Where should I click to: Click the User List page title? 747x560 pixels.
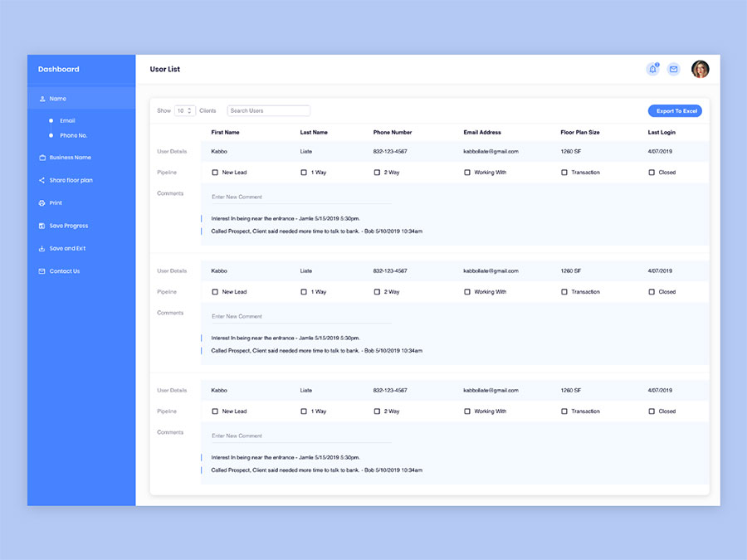coord(165,69)
